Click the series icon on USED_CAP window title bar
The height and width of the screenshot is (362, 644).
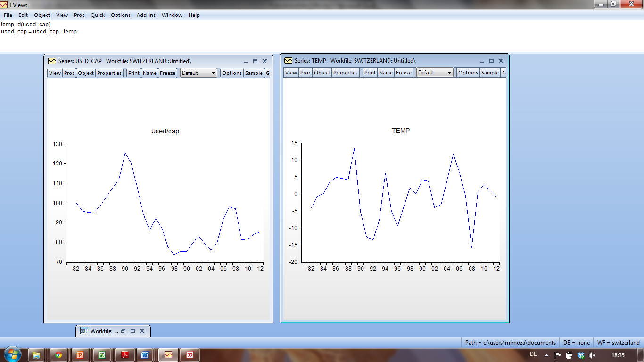coord(51,61)
